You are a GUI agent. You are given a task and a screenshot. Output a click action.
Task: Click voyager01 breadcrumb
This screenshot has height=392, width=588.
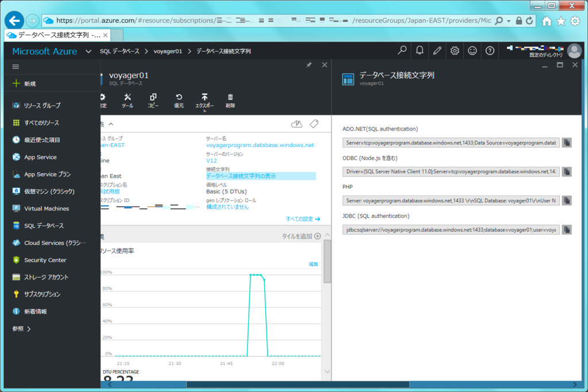168,51
